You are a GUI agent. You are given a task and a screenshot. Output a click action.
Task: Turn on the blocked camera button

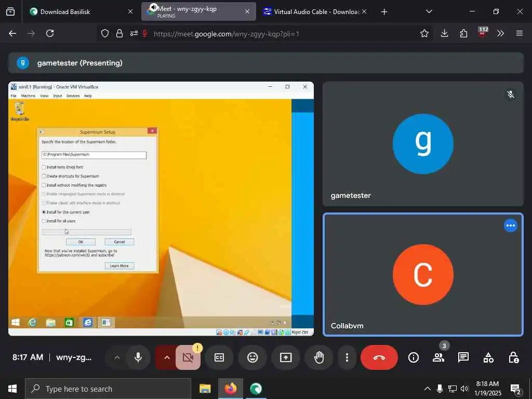pos(188,357)
